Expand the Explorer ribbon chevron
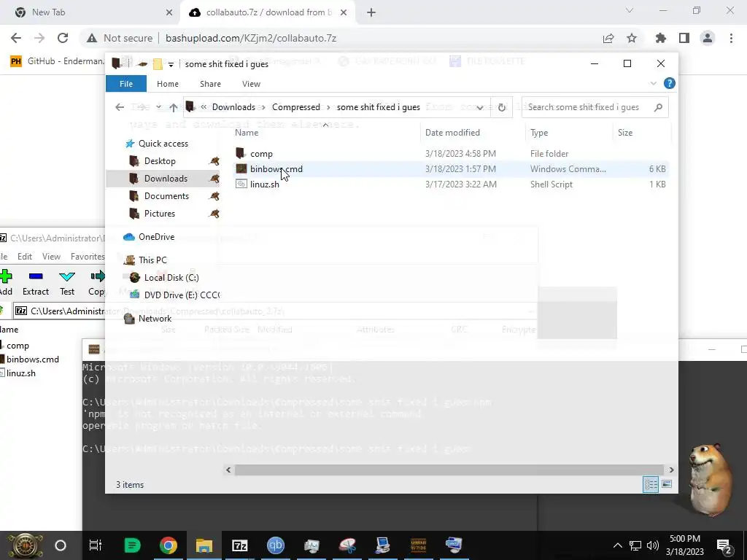 point(653,83)
